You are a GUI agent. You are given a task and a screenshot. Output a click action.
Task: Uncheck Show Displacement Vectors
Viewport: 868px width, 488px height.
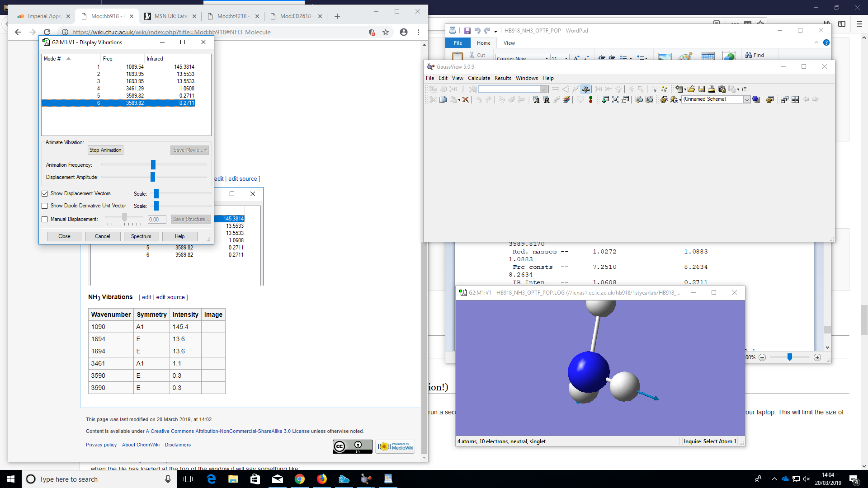tap(45, 193)
